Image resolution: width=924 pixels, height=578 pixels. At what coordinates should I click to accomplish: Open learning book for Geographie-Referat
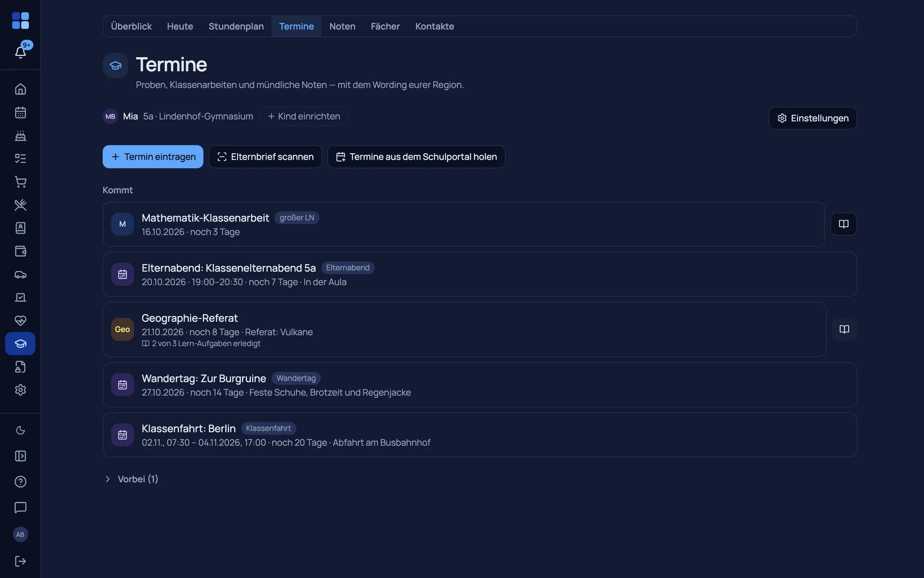(844, 329)
